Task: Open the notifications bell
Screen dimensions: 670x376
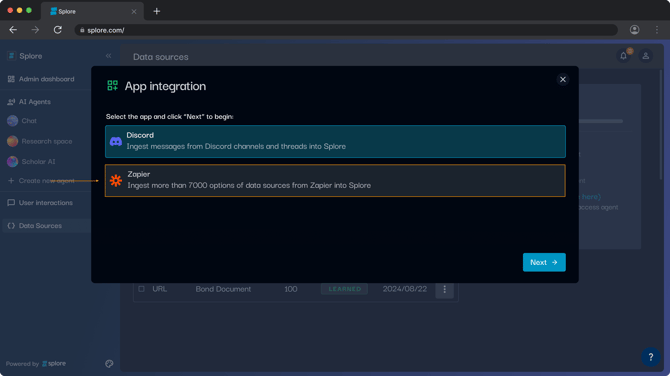Action: pos(623,56)
